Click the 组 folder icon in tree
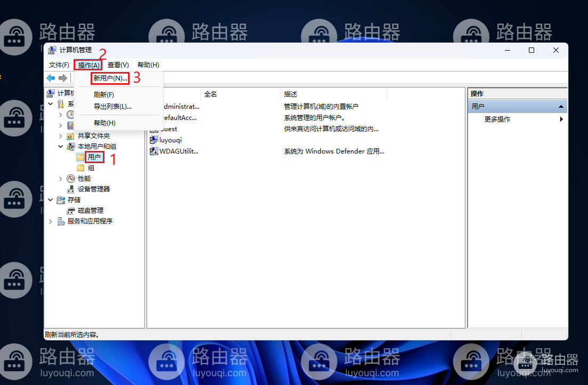Screen dimensions: 588x385 80,168
